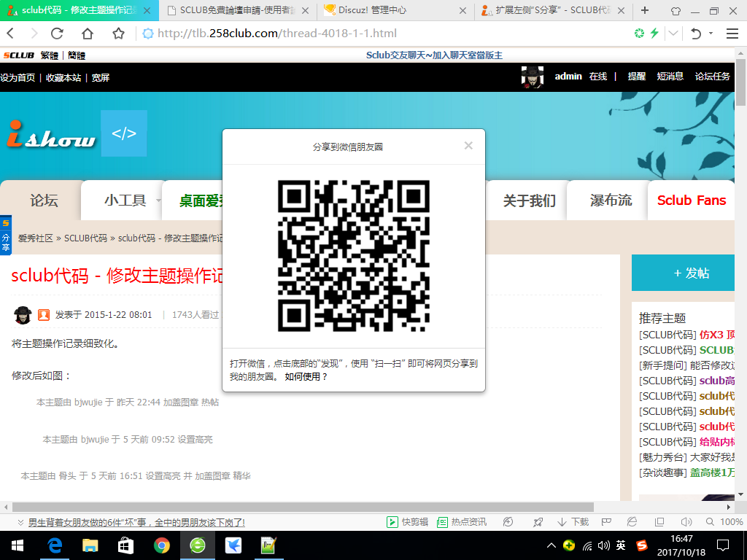Click the URL address bar field

[x=386, y=34]
